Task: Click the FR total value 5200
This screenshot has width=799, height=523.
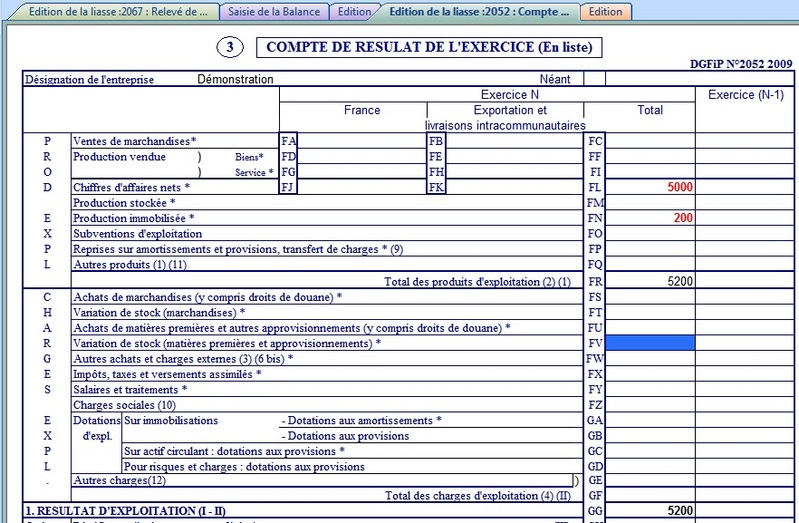Action: 680,281
